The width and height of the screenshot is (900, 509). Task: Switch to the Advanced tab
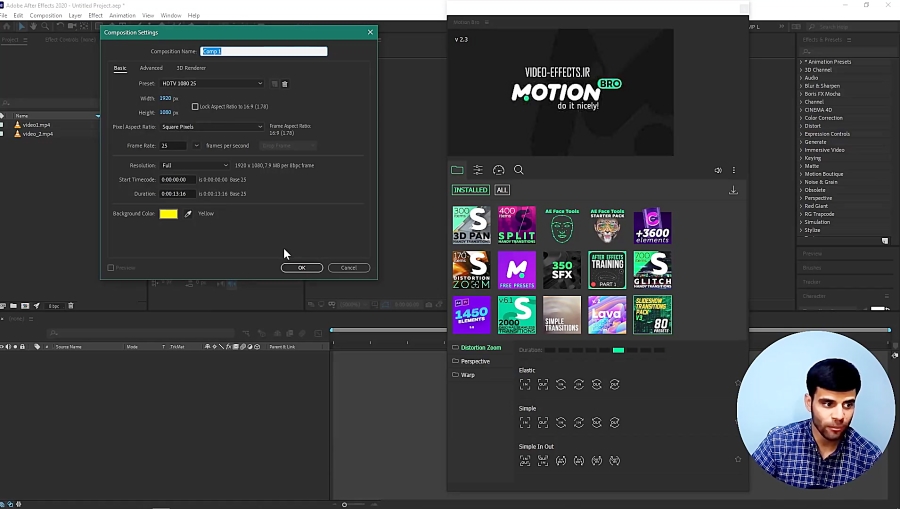(151, 68)
